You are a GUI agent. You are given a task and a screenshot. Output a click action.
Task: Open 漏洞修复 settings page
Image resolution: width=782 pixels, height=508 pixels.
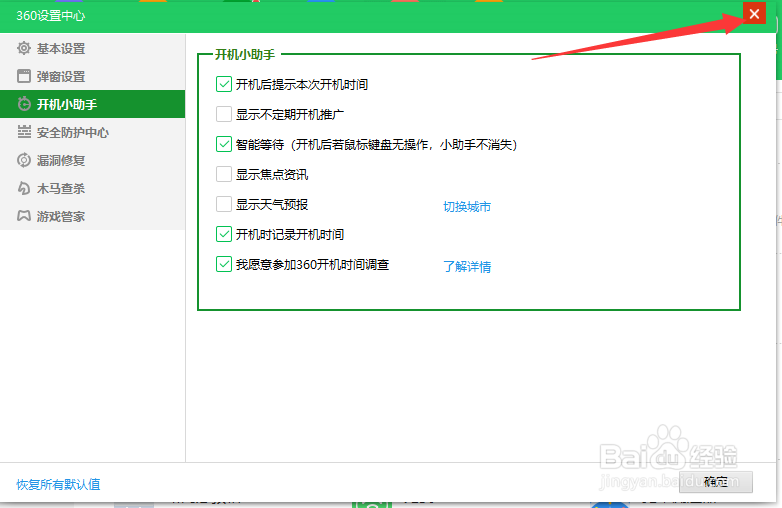(x=92, y=160)
